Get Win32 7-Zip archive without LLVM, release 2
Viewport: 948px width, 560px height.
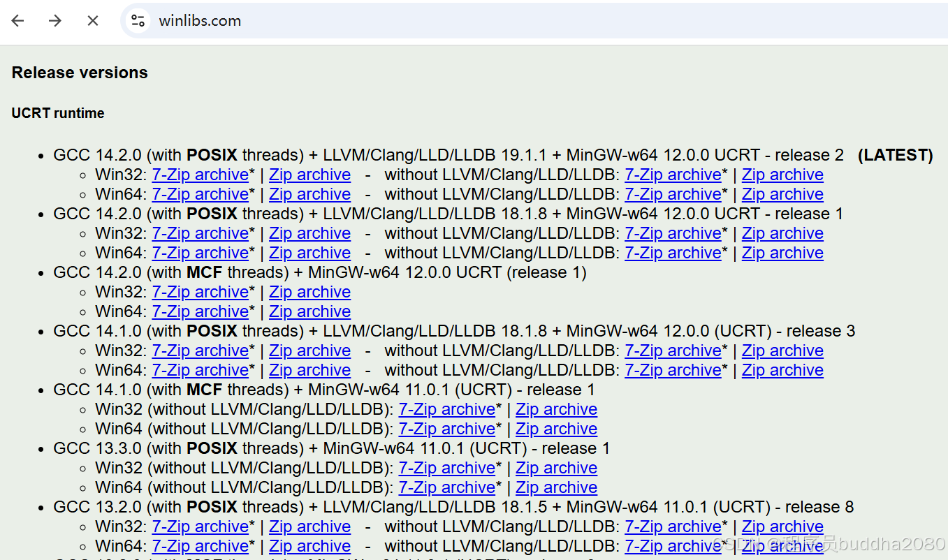click(673, 175)
